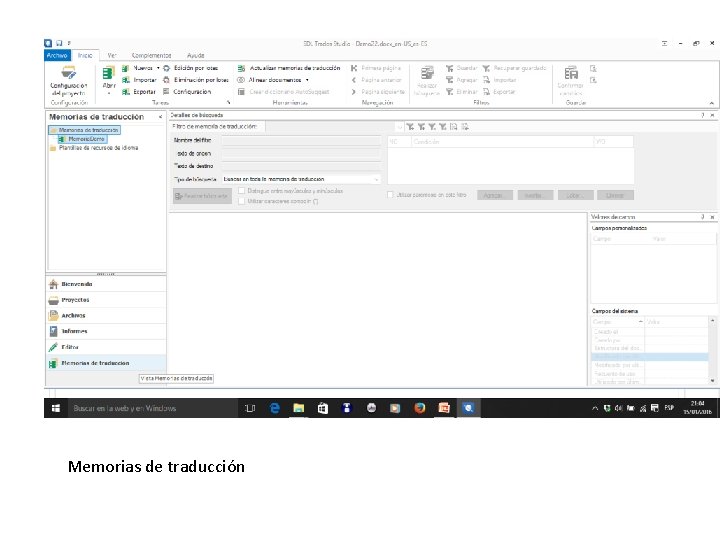Click the Importar icon in Tareas group
This screenshot has width=720, height=540.
click(126, 80)
